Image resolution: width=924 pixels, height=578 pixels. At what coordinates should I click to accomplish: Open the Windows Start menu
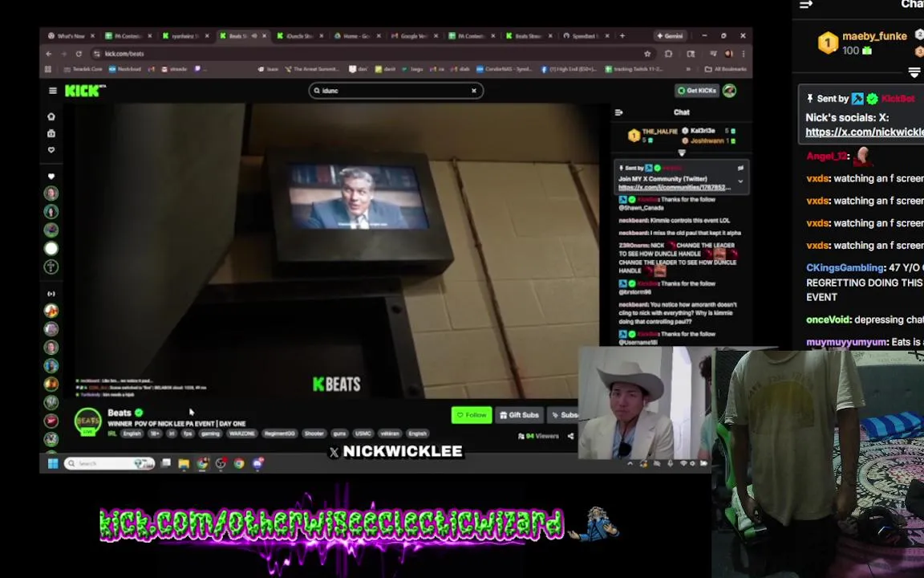[x=53, y=463]
